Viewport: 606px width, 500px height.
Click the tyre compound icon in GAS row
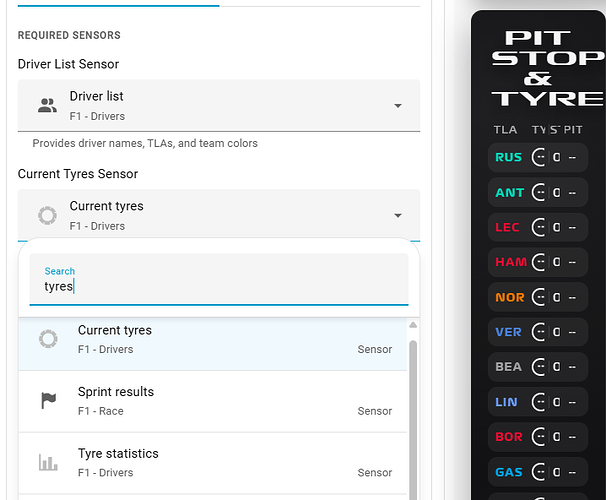tap(540, 472)
